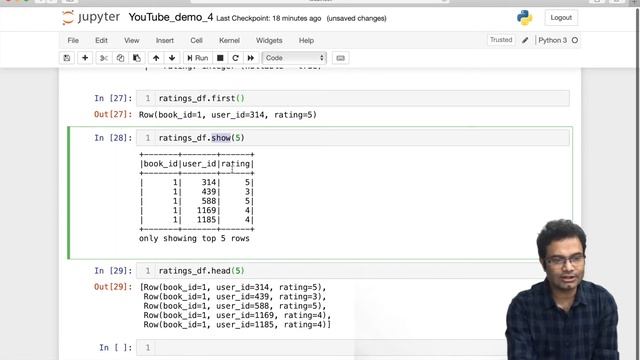Click the save and checkpoint icon
Image resolution: width=640 pixels, height=360 pixels.
pos(67,58)
